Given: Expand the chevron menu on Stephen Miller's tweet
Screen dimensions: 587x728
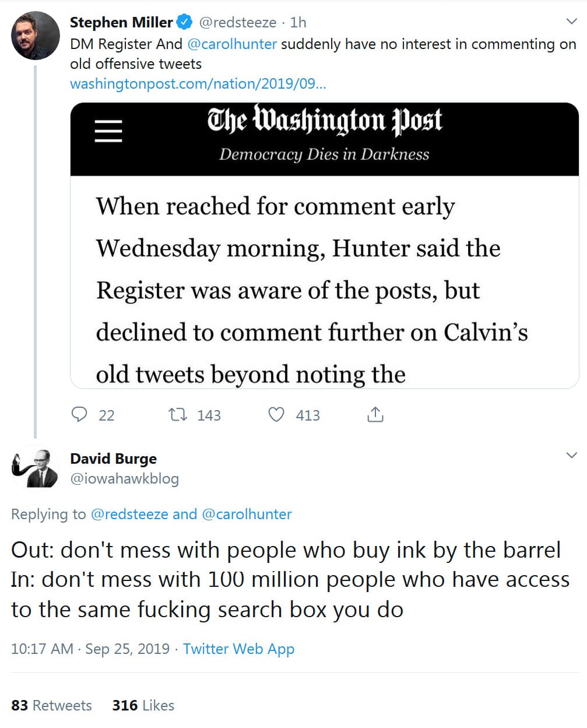Looking at the screenshot, I should [572, 22].
